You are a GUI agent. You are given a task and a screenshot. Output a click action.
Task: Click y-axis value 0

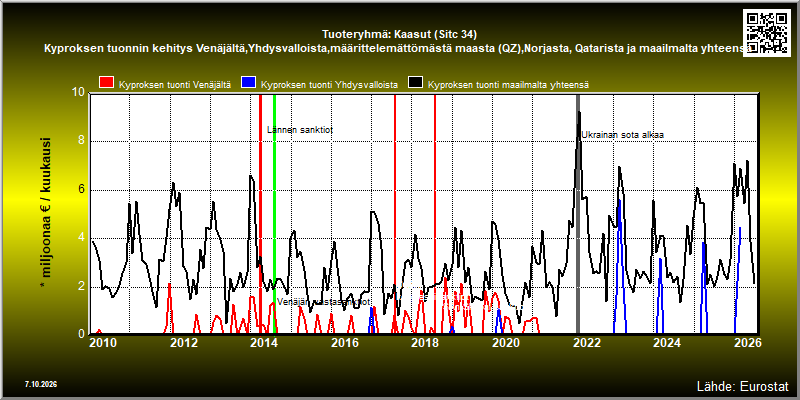point(82,334)
